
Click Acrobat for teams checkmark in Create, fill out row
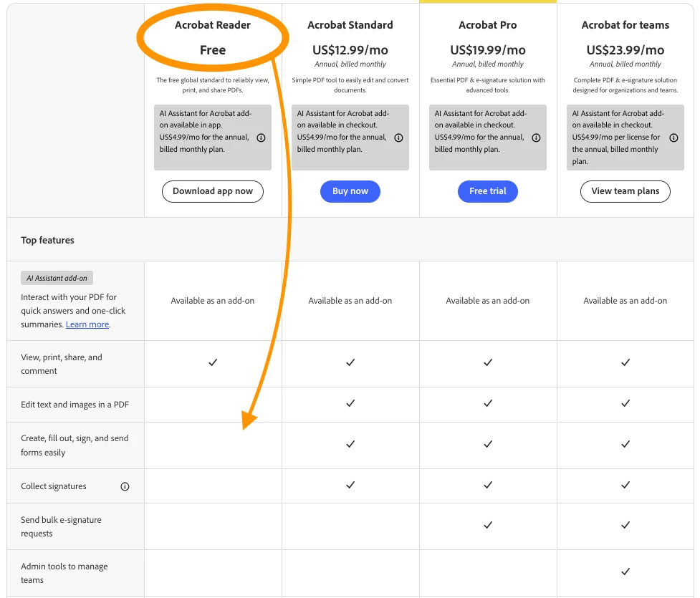pyautogui.click(x=625, y=444)
